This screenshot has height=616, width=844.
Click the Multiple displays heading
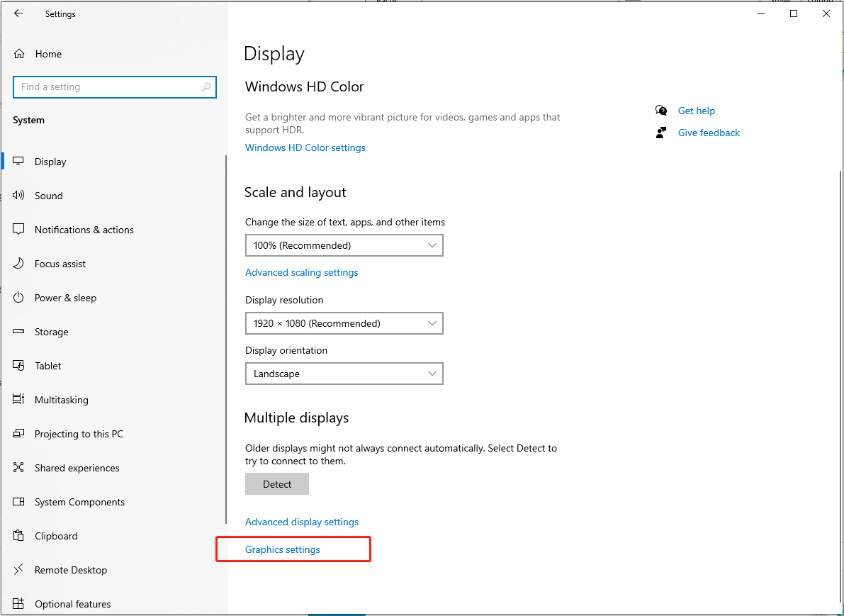pyautogui.click(x=296, y=418)
